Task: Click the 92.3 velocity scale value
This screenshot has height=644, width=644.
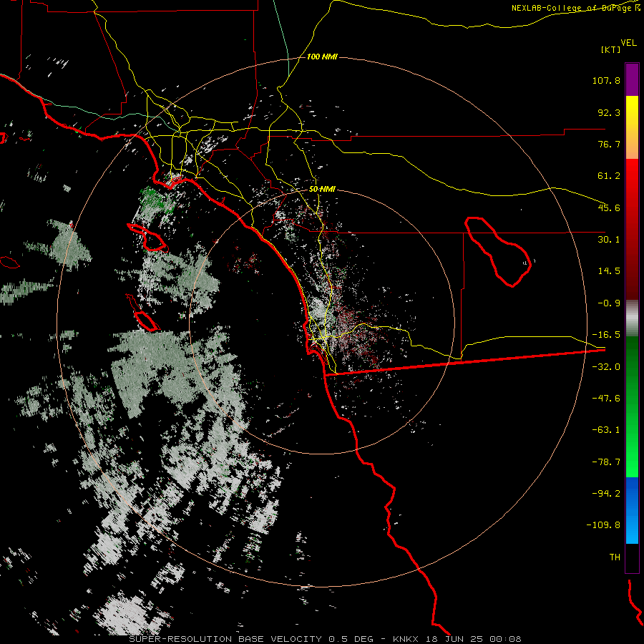Action: [x=609, y=112]
